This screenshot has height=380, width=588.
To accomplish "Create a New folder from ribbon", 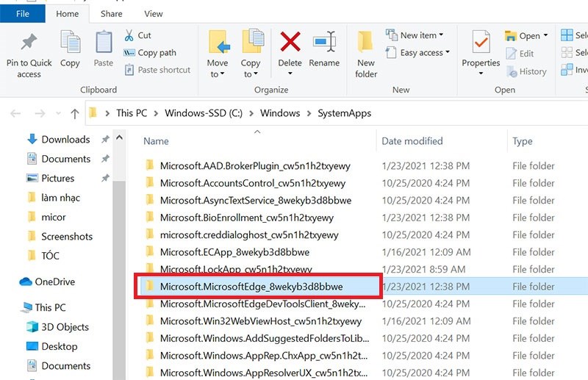I will (x=365, y=55).
